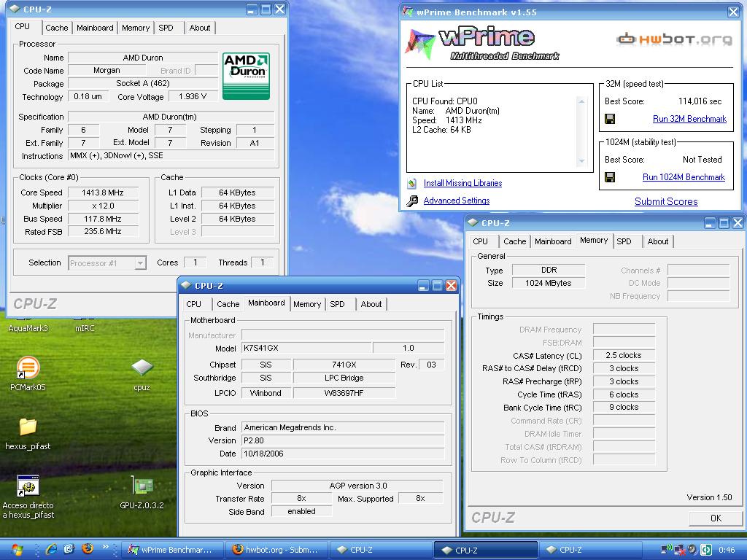747x560 pixels.
Task: Click OK in the Memory CPU-Z window
Action: point(716,518)
